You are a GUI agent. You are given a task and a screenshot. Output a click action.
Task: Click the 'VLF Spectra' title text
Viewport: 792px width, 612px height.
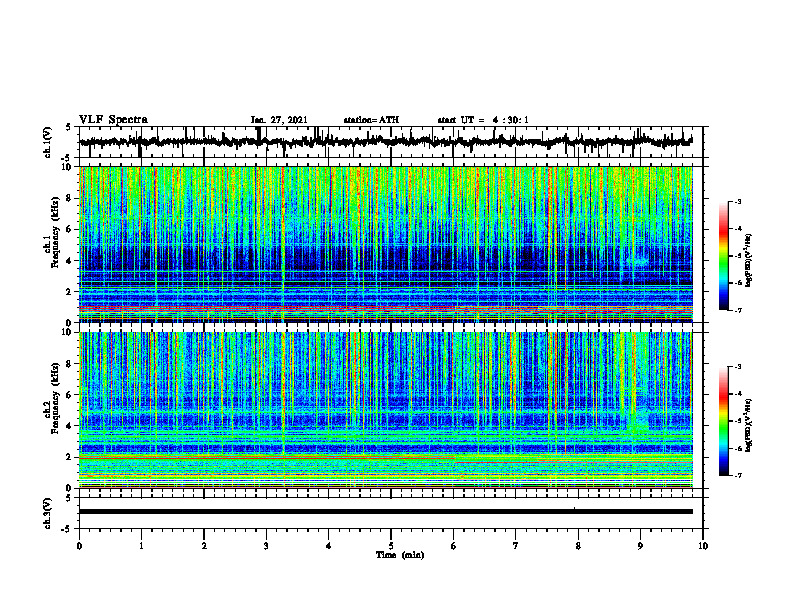(x=113, y=120)
